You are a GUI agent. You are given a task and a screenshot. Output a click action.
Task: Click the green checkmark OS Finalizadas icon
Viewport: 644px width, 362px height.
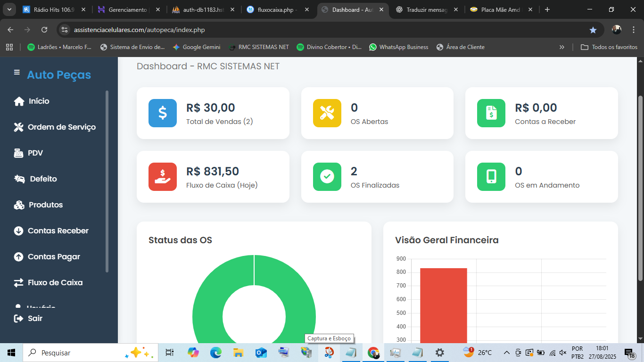327,177
